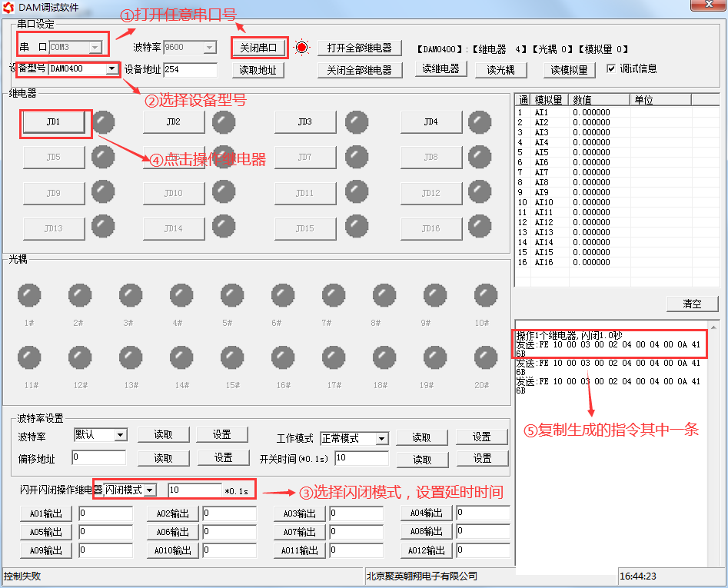The width and height of the screenshot is (728, 588).
Task: Click the 关闭串口 button
Action: tap(259, 47)
